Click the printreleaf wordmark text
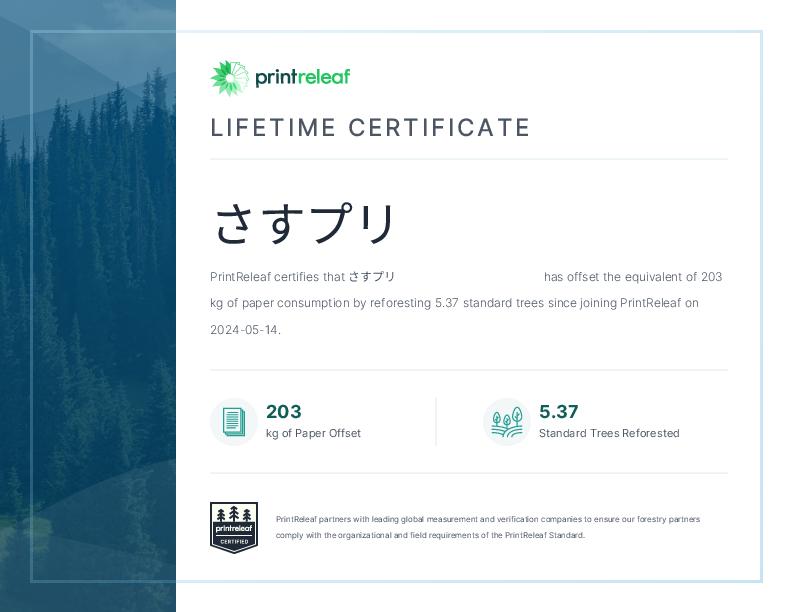 coord(303,77)
